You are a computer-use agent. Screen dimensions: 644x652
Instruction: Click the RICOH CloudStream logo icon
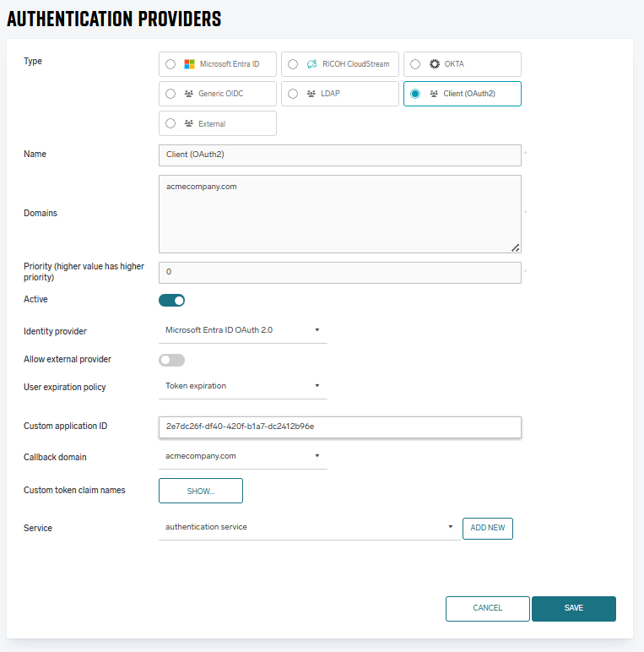[311, 64]
